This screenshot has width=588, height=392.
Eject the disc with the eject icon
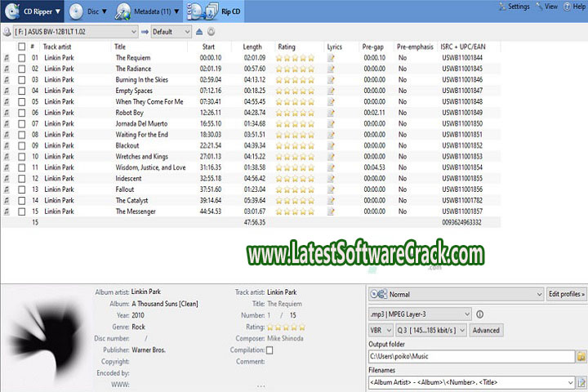click(200, 32)
